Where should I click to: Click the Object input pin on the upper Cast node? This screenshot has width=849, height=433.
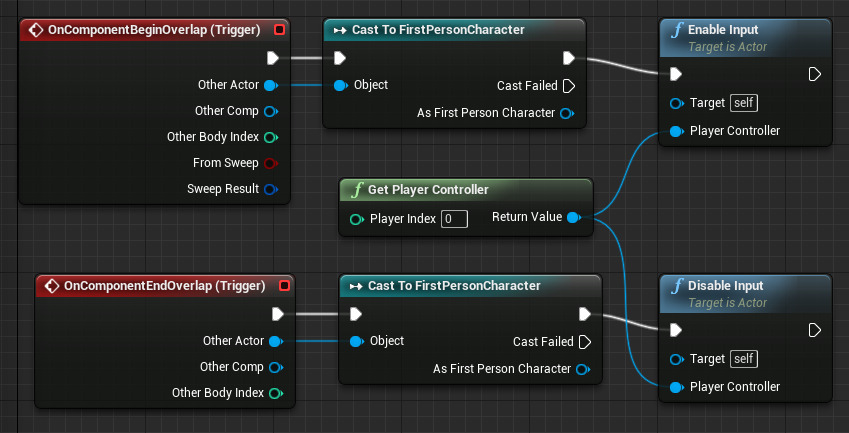pyautogui.click(x=340, y=85)
